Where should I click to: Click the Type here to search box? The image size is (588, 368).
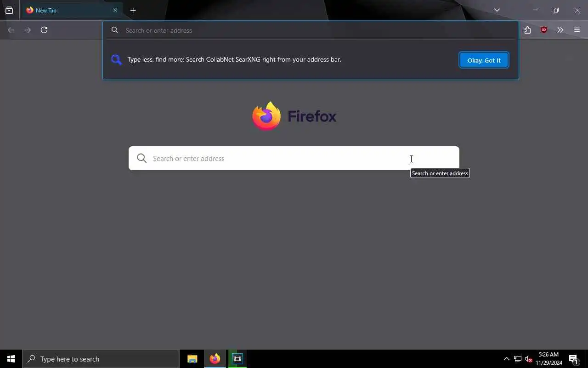[x=101, y=359]
